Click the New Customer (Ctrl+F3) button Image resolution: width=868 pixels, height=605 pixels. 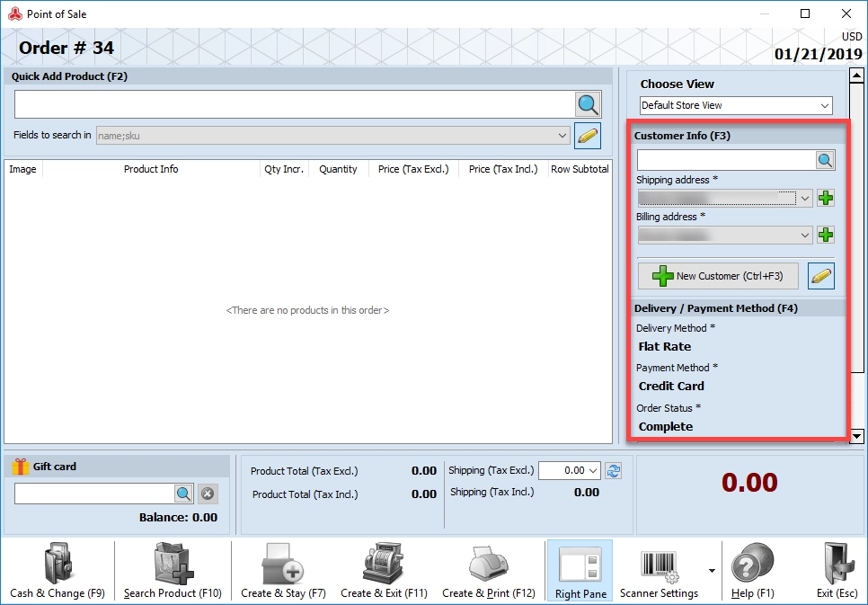point(718,276)
